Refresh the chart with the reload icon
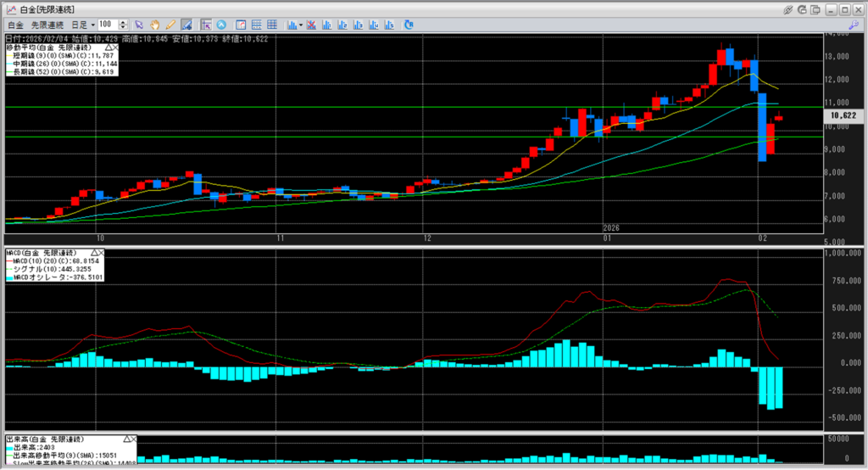The image size is (868, 470). 409,25
